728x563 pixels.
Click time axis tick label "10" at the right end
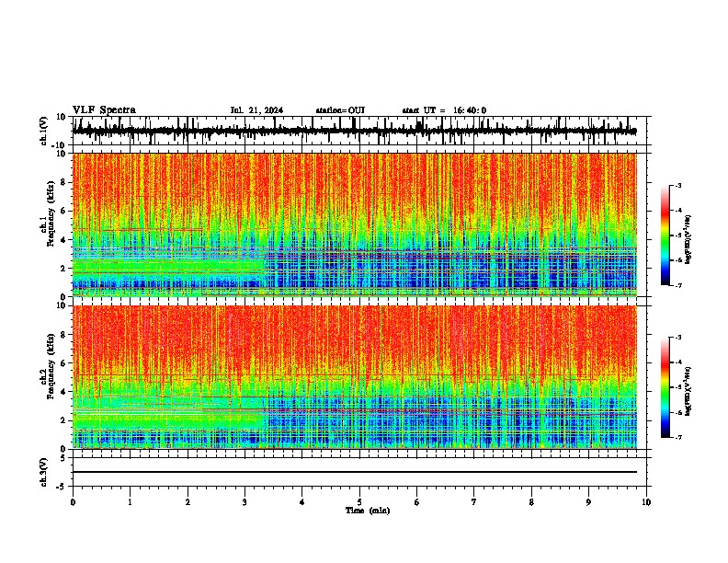tap(646, 502)
